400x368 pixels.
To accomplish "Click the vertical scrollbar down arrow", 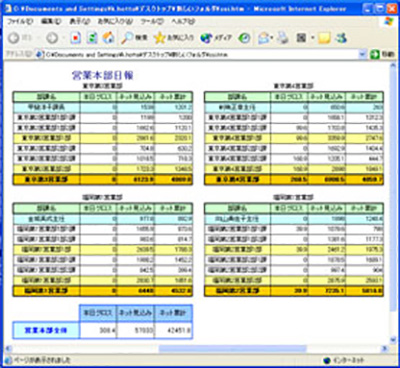I will [393, 340].
